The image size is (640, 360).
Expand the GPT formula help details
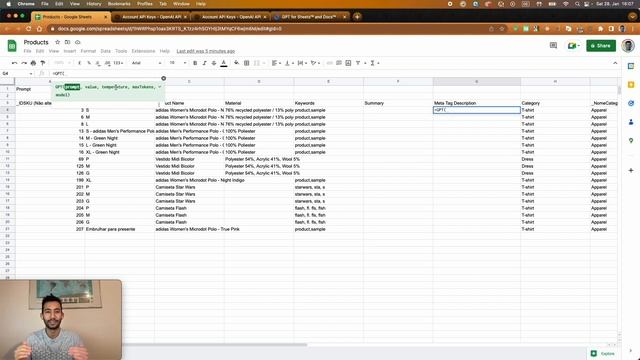[x=160, y=87]
